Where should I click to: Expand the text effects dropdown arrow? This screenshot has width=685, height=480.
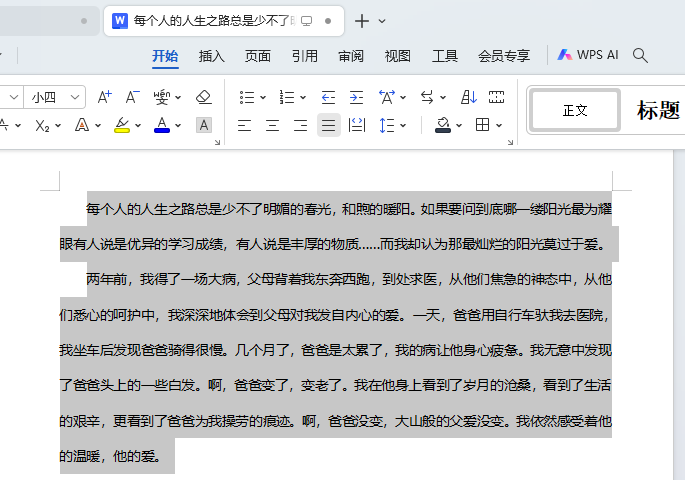tap(98, 126)
